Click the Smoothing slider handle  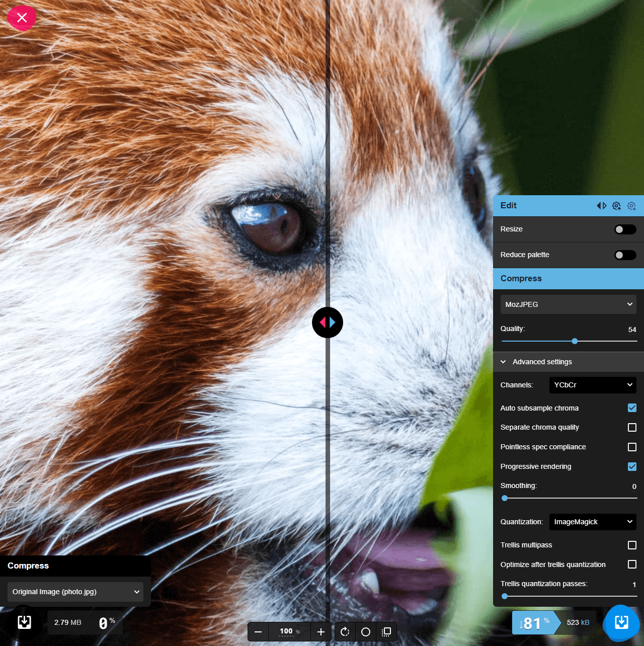coord(505,498)
